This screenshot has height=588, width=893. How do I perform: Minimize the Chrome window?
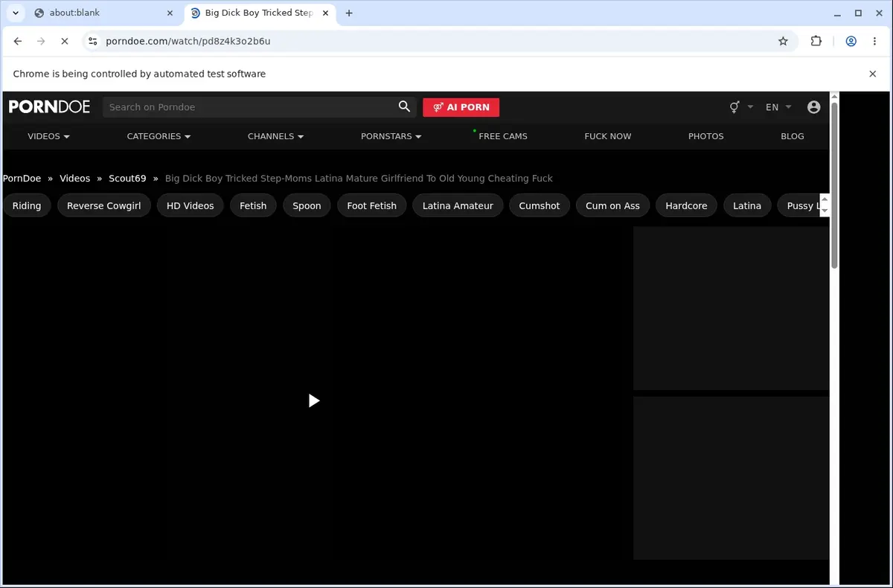(838, 13)
